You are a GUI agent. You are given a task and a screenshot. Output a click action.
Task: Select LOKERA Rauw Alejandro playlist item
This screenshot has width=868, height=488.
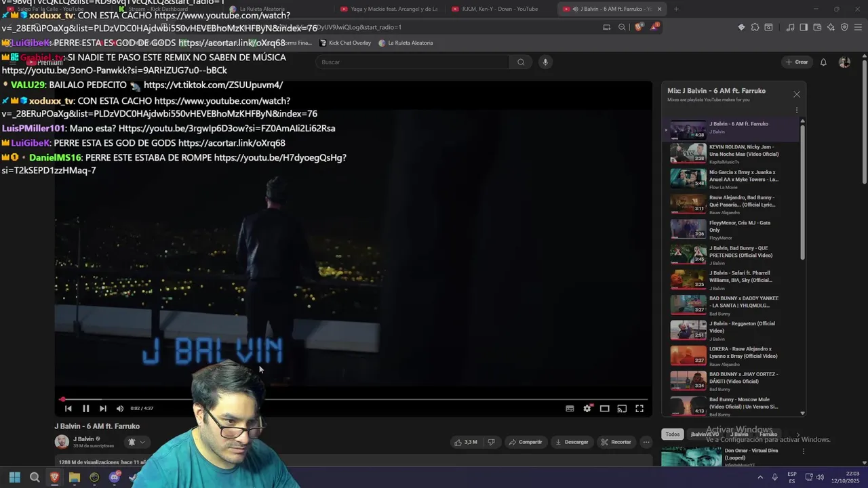coord(732,356)
